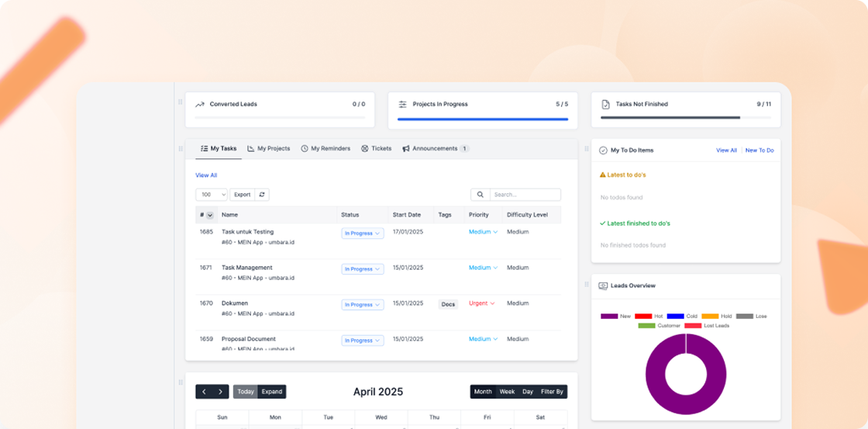Toggle the Customer legend green swatch
Viewport: 868px width, 429px height.
[x=646, y=325]
